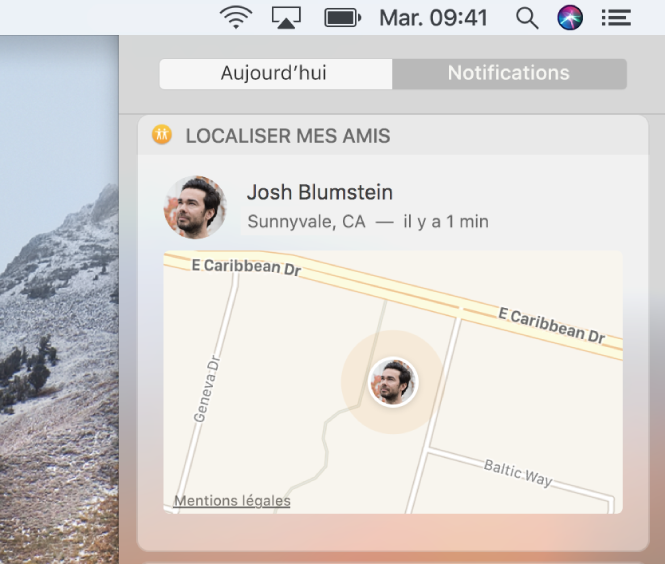This screenshot has height=564, width=665.
Task: Open the Wi-Fi status menu
Action: point(236,17)
